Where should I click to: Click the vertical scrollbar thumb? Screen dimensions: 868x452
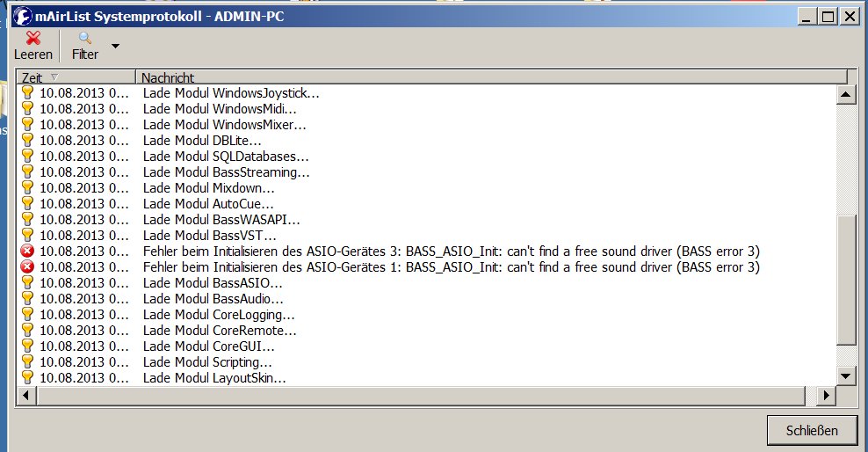coord(845,280)
